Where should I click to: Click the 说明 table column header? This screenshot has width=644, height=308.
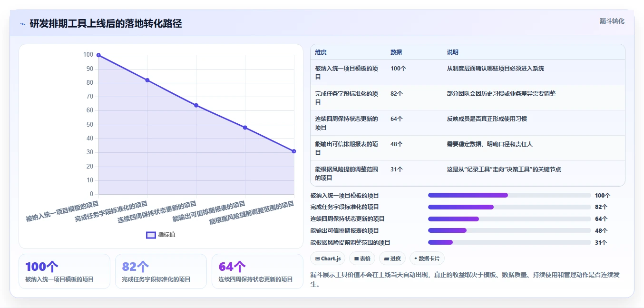coord(453,52)
